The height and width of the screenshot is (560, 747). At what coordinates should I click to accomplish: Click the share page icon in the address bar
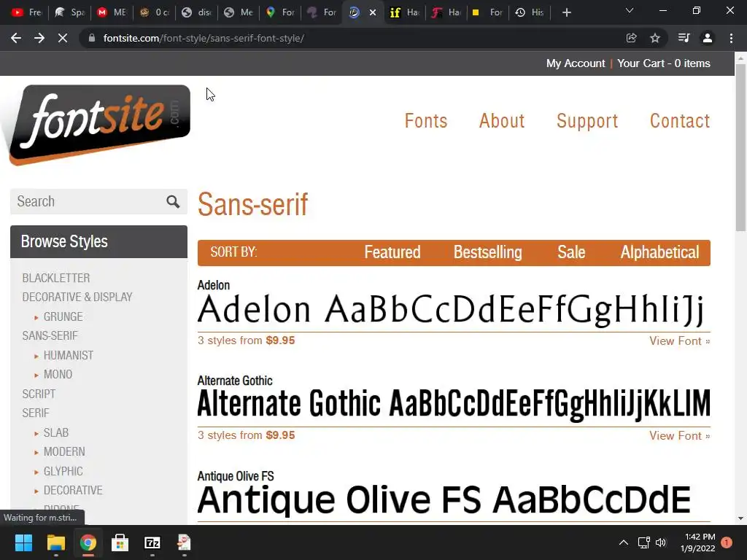[x=631, y=38]
